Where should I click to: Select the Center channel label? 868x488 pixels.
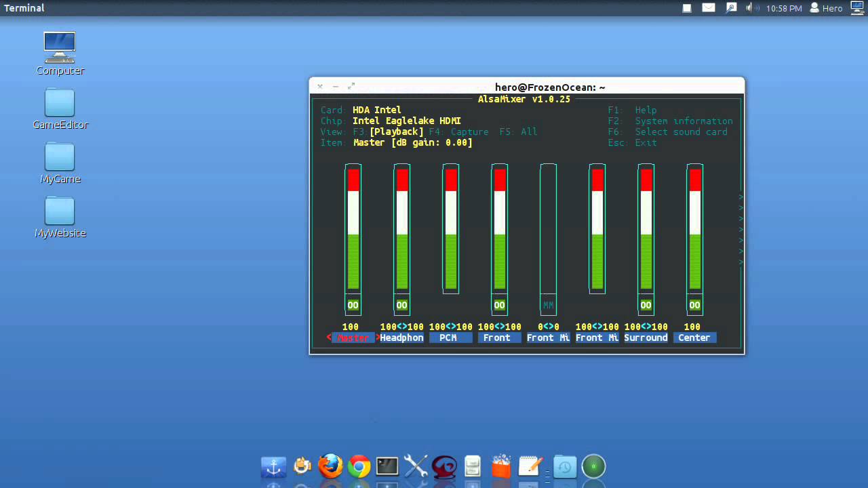click(694, 338)
